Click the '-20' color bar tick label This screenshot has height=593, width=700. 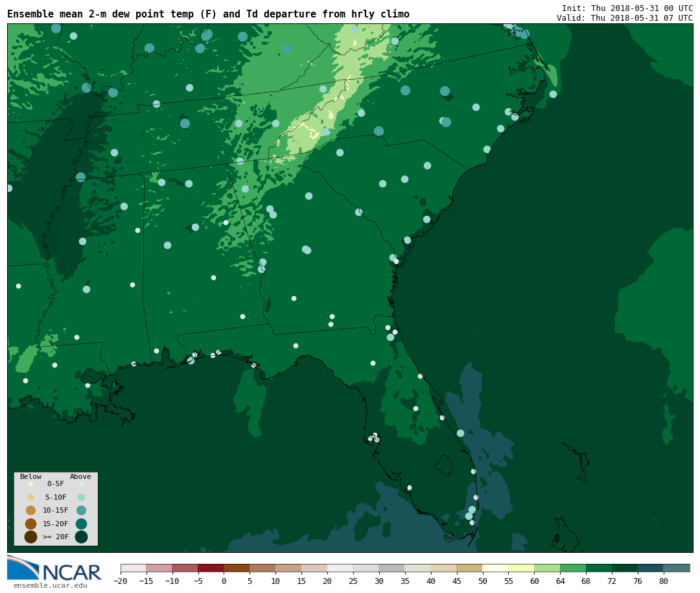click(x=120, y=581)
